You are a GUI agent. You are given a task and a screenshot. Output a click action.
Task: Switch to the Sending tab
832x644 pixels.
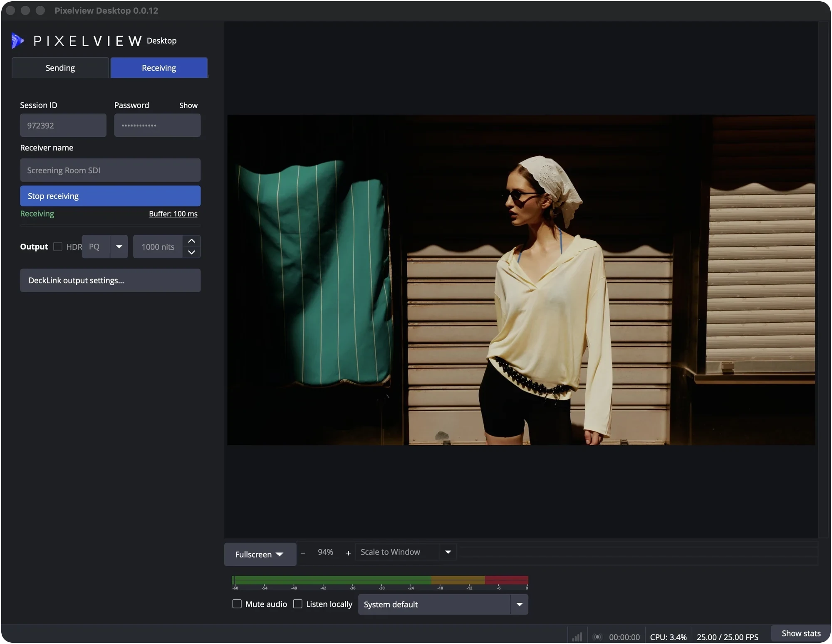(x=60, y=68)
